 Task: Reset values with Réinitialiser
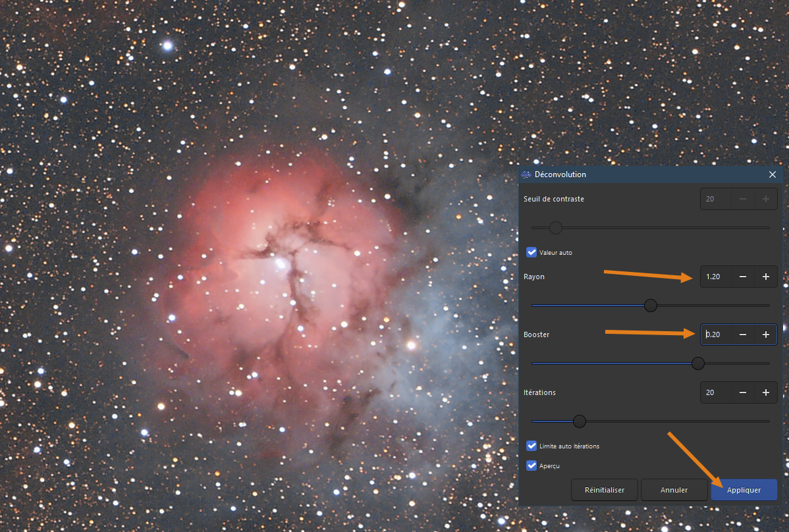coord(605,490)
